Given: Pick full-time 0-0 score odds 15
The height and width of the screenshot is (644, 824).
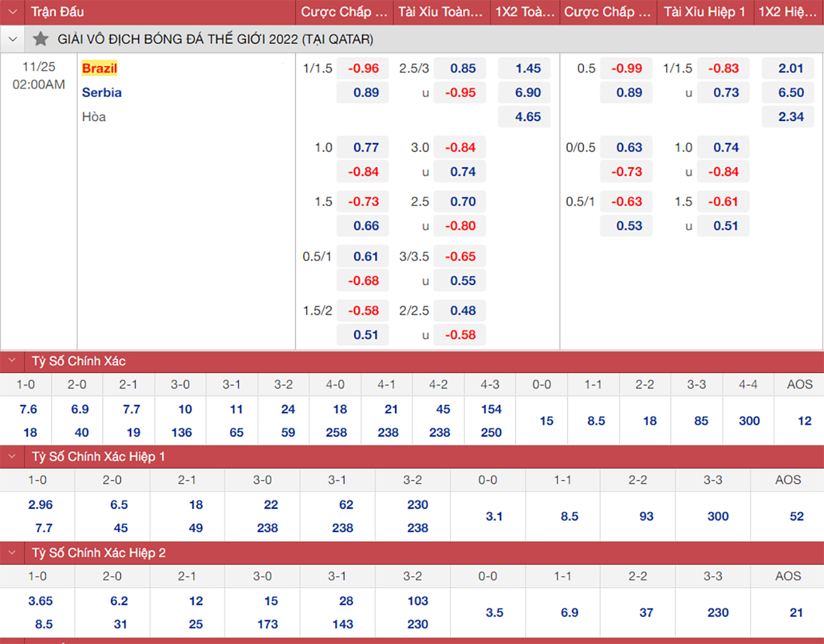Looking at the screenshot, I should [x=546, y=421].
